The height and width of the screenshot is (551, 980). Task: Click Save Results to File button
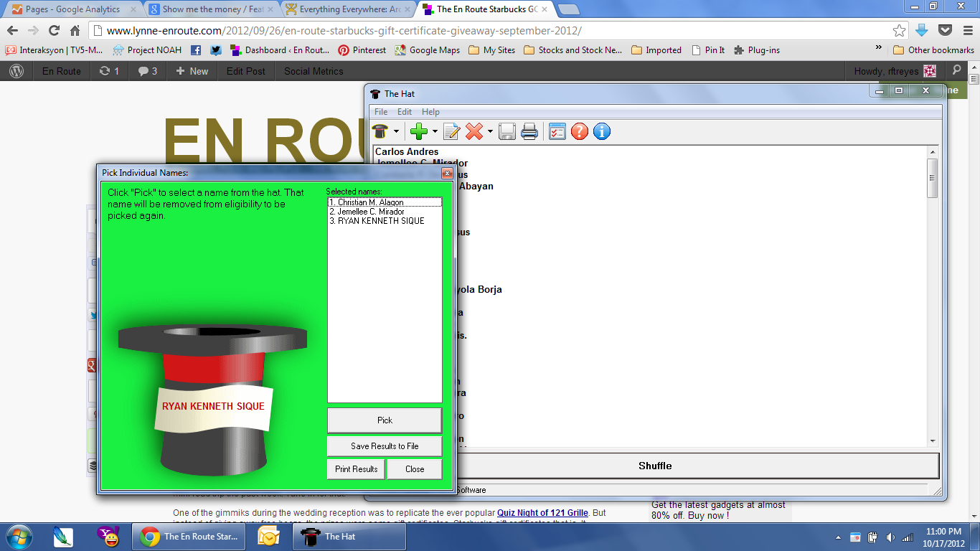385,446
